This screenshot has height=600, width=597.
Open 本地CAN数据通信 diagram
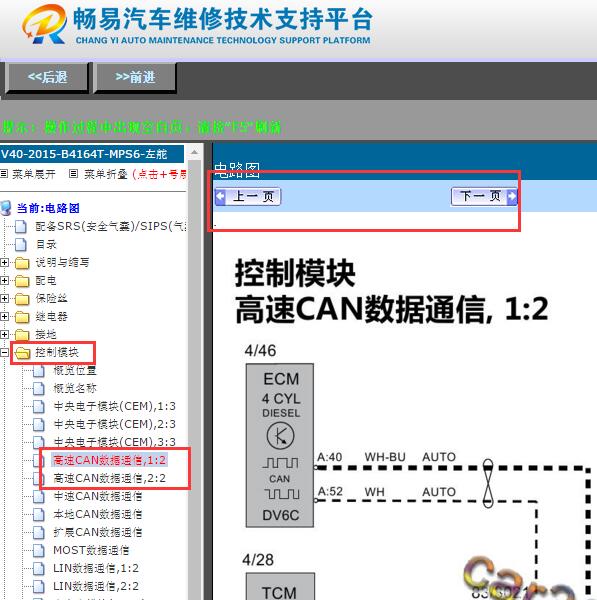click(x=98, y=514)
